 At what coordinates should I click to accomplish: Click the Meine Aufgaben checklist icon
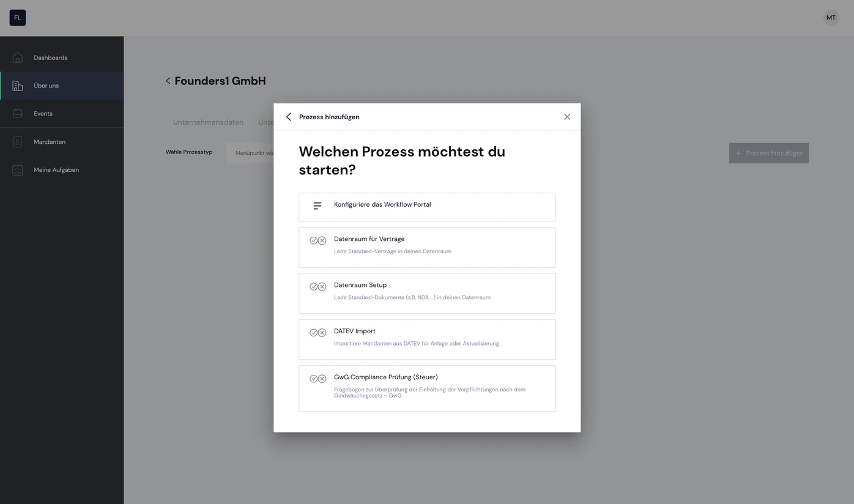coord(18,170)
